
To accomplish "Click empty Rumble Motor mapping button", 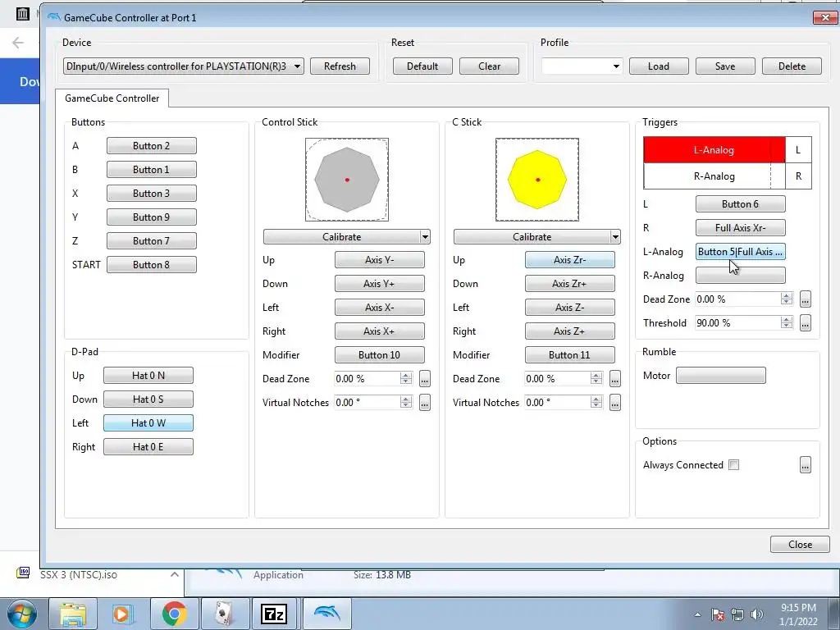I will pos(720,376).
